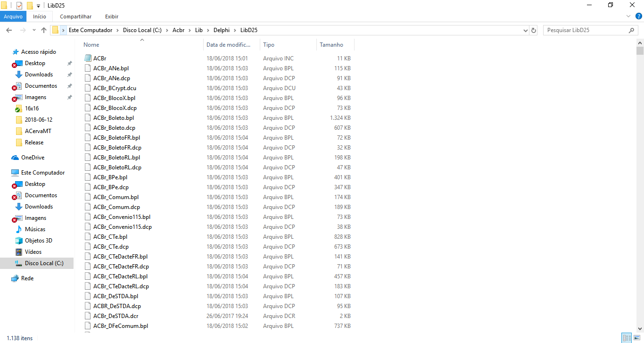Click the search magnifier icon
This screenshot has height=343, width=644.
pyautogui.click(x=632, y=30)
